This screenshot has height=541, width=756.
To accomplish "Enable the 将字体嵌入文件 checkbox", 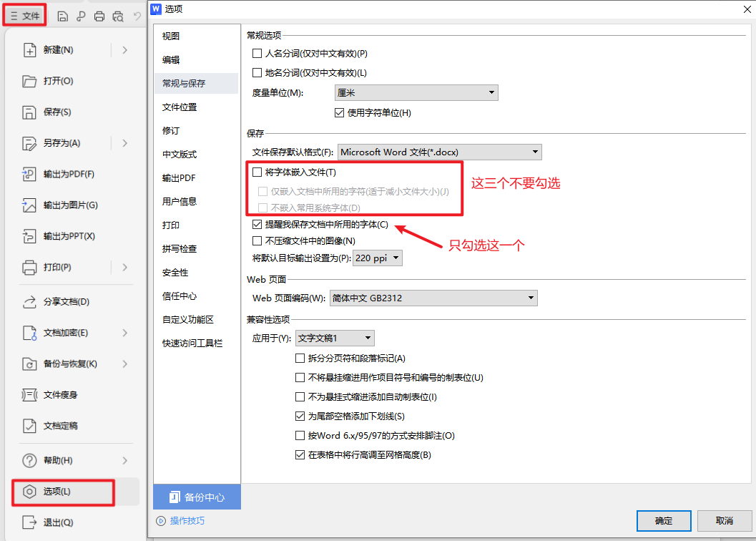I will (x=257, y=172).
